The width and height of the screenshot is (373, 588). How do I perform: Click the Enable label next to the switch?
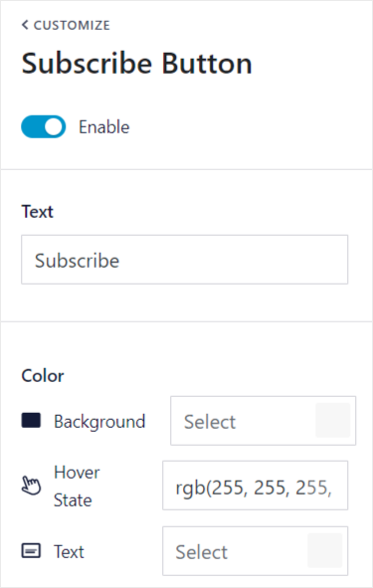(x=103, y=127)
